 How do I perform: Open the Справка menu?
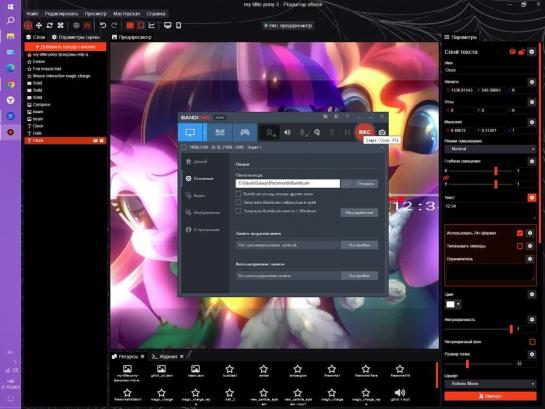tap(156, 14)
